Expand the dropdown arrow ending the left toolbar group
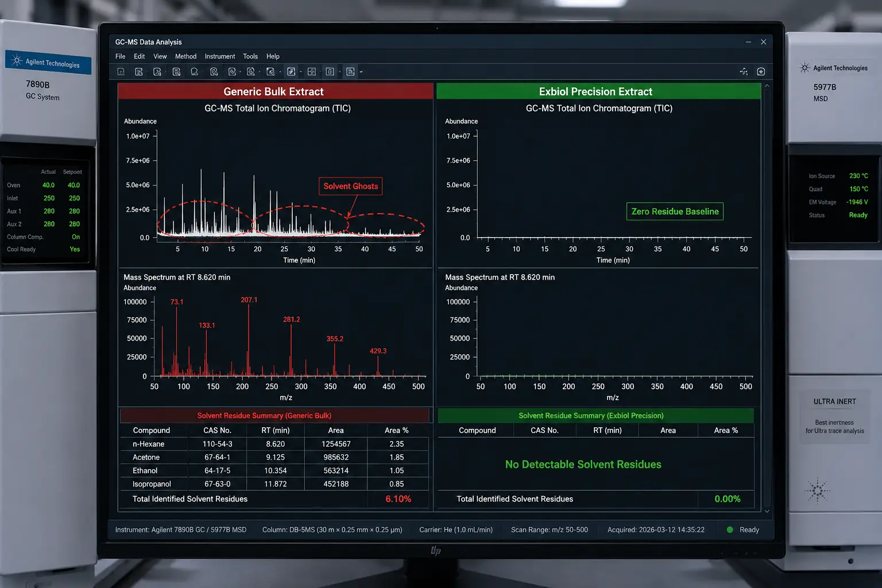This screenshot has height=588, width=882. [x=361, y=72]
